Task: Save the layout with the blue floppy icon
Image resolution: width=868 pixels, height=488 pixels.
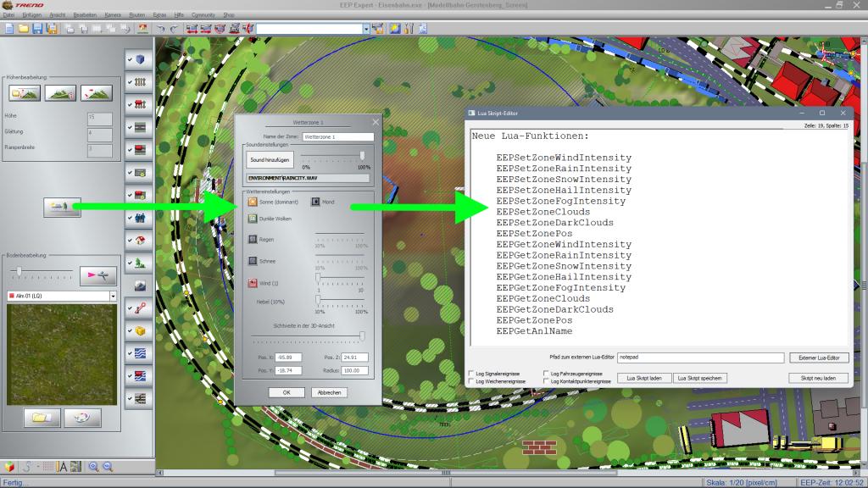Action: [37, 29]
